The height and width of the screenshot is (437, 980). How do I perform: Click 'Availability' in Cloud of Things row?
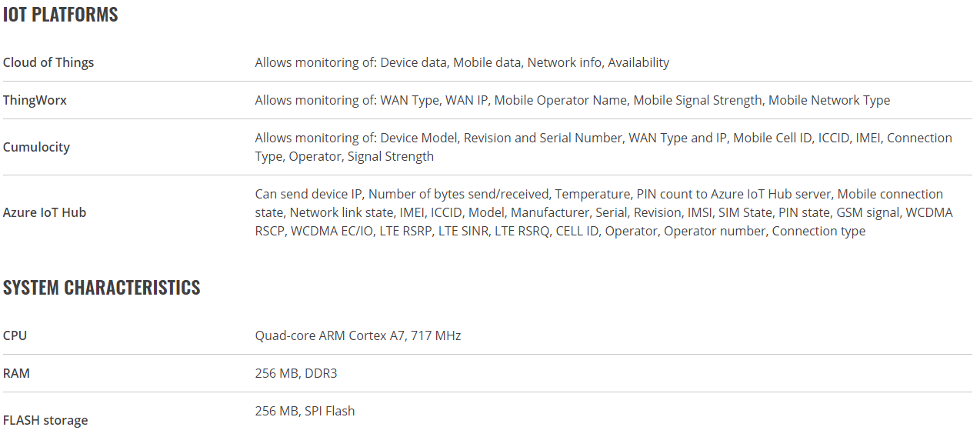638,62
